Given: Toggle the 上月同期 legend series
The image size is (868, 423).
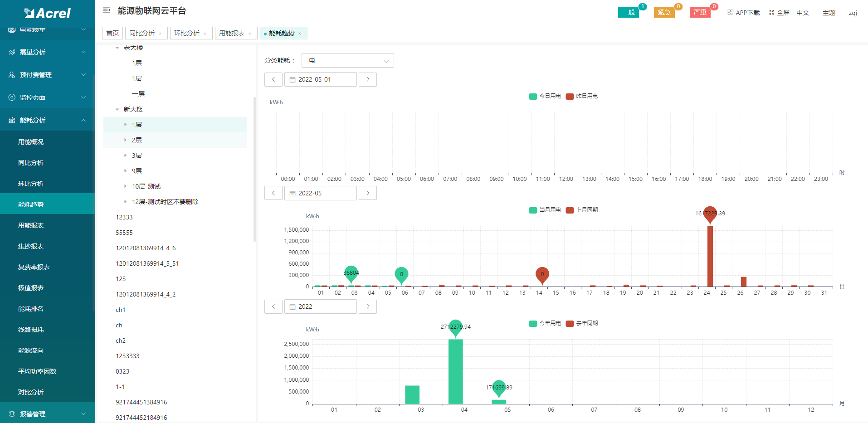Looking at the screenshot, I should [582, 210].
